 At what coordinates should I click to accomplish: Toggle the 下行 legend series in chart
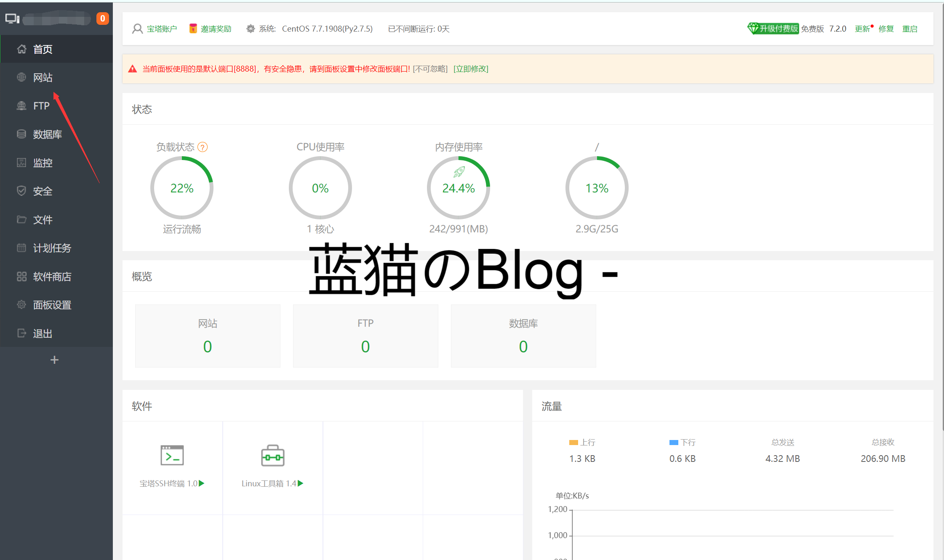[x=682, y=443]
